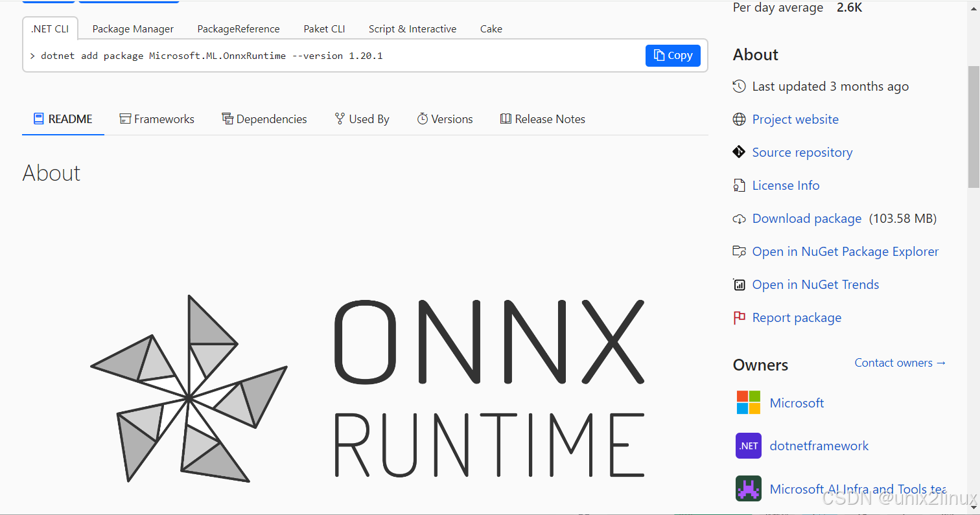The image size is (980, 515).
Task: Open in NuGet Package Explorer link
Action: tap(845, 251)
